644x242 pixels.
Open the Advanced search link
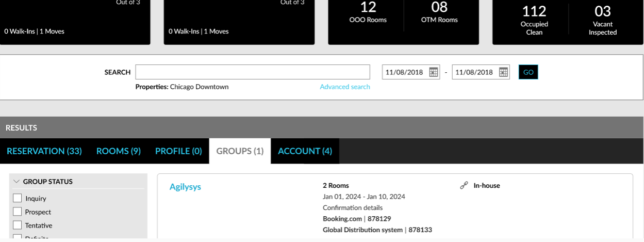point(345,87)
